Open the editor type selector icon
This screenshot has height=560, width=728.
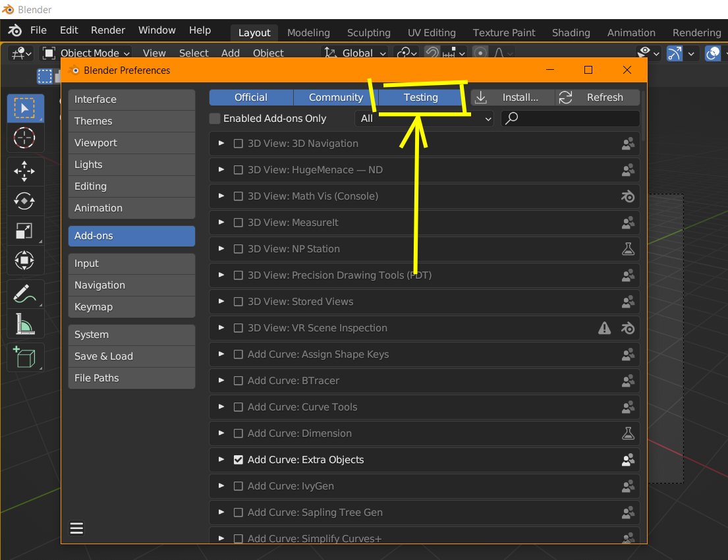[x=21, y=53]
